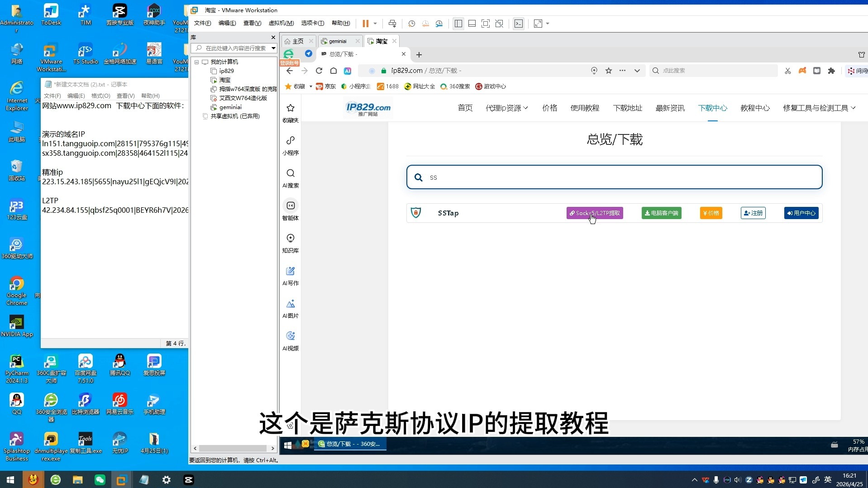Open Settings gear in the taskbar

(x=167, y=480)
